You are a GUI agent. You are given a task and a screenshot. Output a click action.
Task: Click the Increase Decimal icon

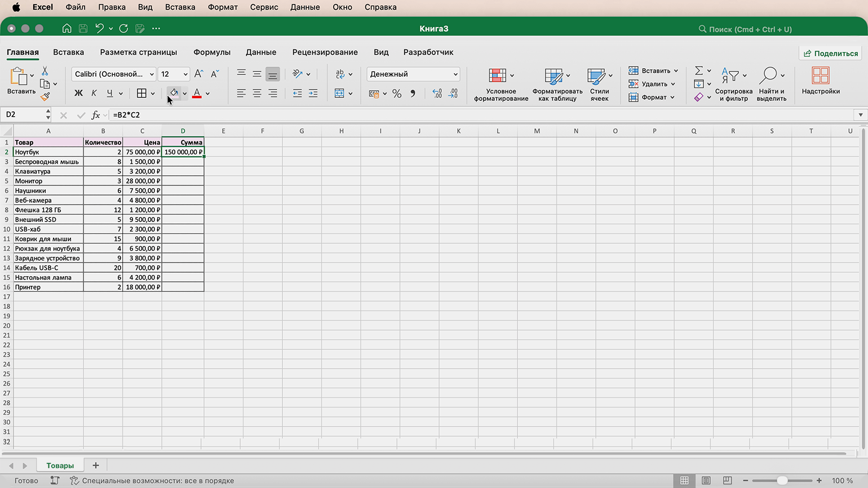[x=437, y=94]
